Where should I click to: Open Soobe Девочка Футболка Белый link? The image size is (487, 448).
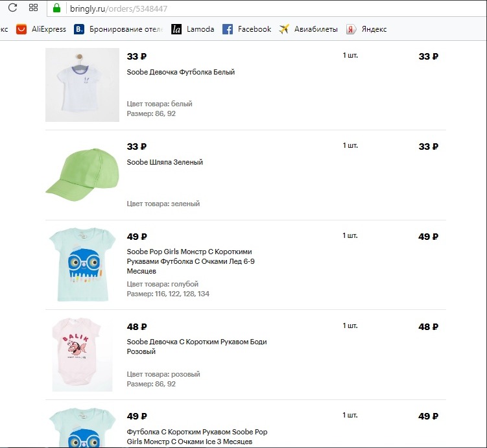pyautogui.click(x=181, y=72)
